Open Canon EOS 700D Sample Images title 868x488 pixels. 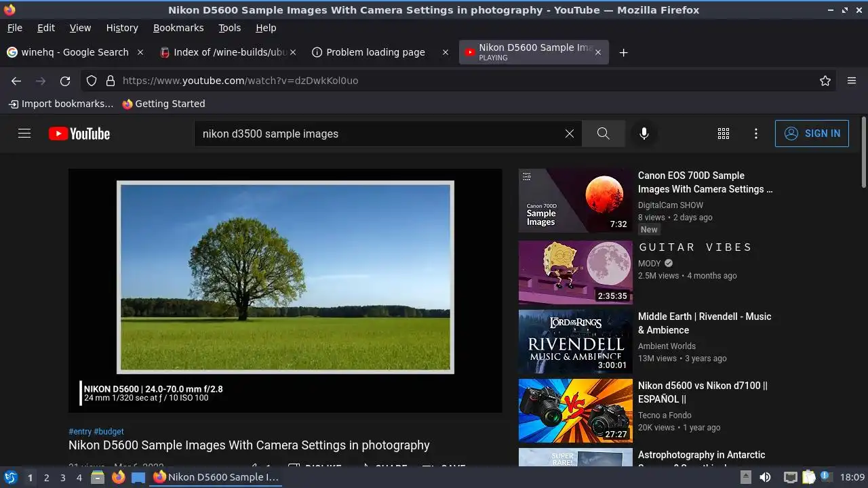point(705,182)
